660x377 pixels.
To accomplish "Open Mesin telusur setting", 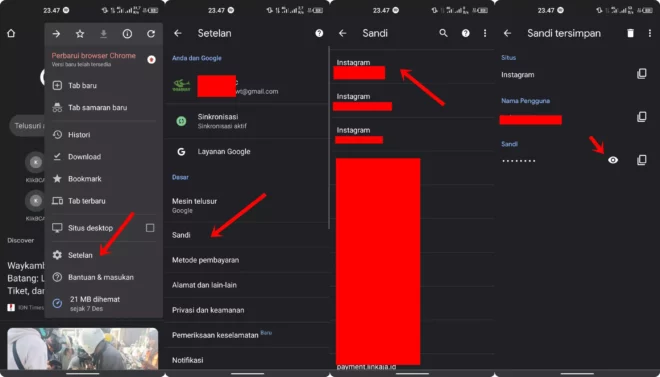I will [247, 205].
